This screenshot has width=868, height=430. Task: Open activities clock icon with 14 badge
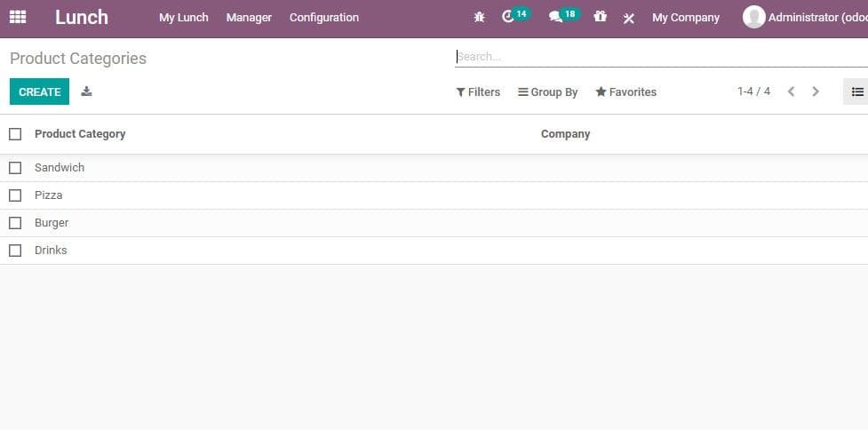(515, 16)
